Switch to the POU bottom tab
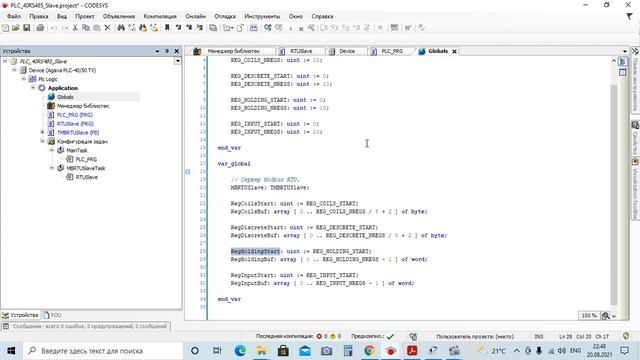The height and width of the screenshot is (360, 640). point(53,315)
